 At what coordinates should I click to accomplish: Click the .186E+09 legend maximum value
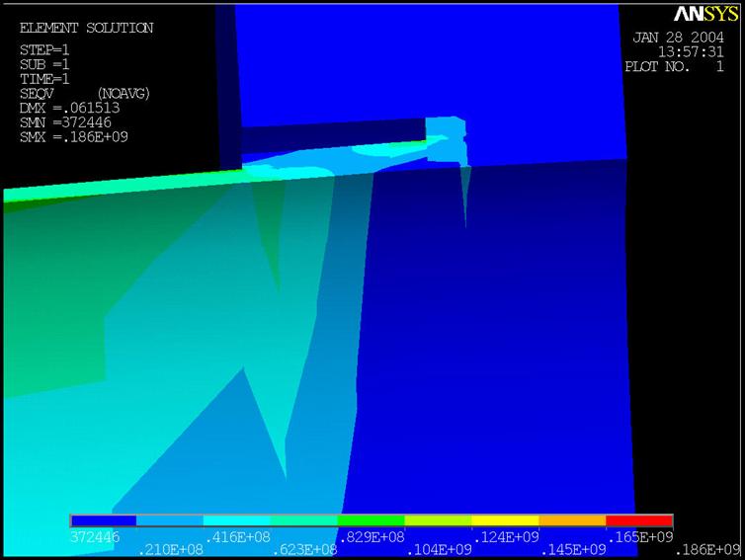(707, 550)
